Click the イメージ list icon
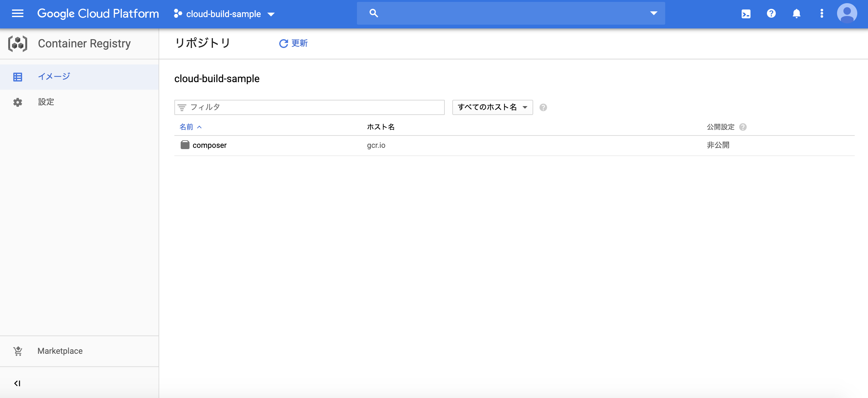Image resolution: width=868 pixels, height=398 pixels. click(17, 77)
